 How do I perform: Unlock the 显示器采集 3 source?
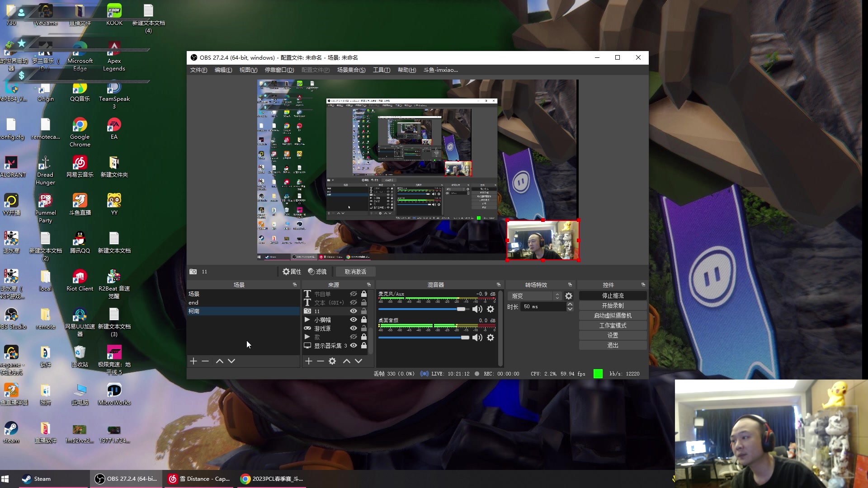(364, 345)
